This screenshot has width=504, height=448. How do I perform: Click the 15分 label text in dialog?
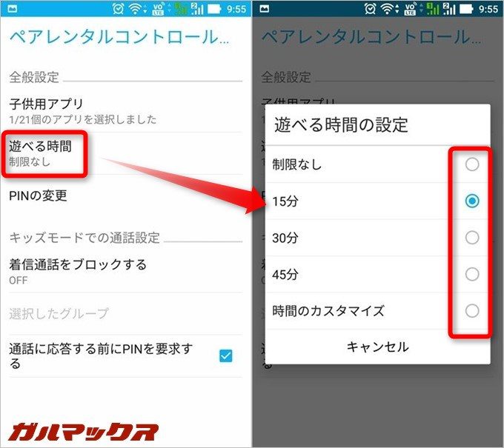coord(285,201)
